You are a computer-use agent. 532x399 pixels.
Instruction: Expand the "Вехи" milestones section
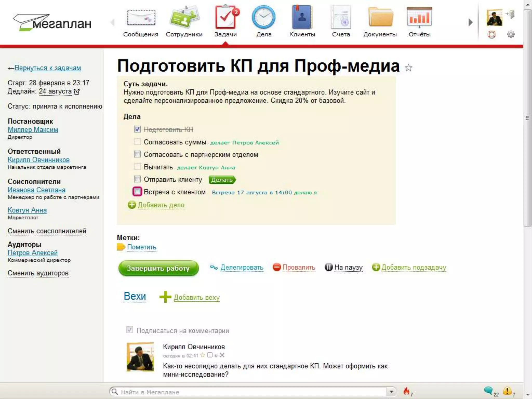[135, 296]
